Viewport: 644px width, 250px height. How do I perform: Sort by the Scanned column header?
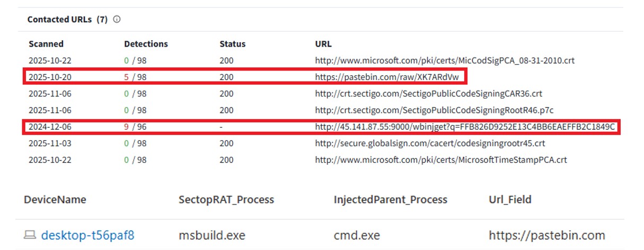(x=46, y=44)
